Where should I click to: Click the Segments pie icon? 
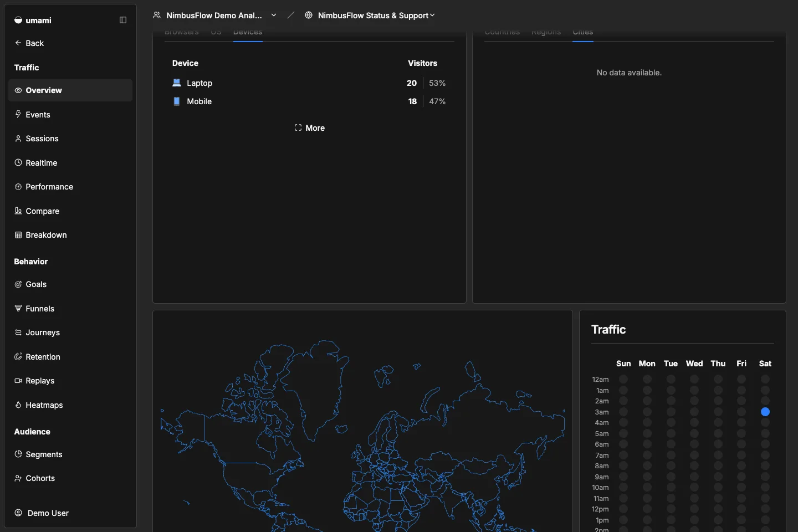[x=18, y=454]
